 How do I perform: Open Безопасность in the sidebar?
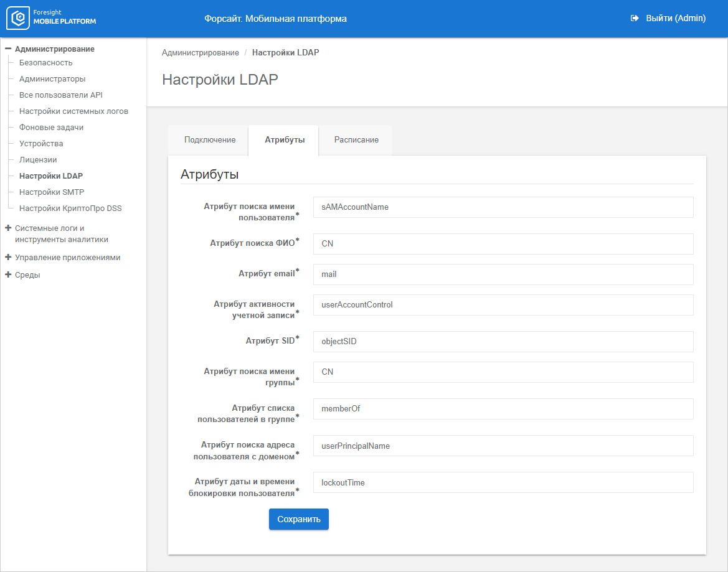point(46,63)
